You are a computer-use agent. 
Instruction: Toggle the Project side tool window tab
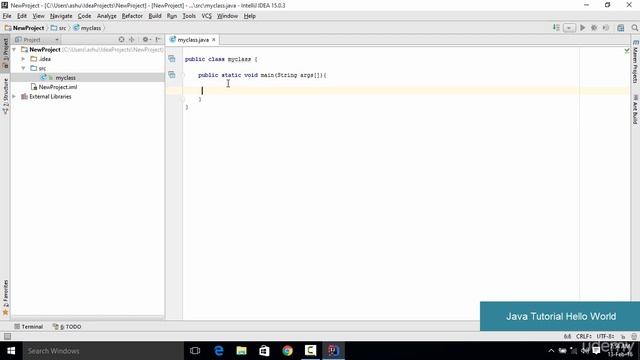(5, 53)
